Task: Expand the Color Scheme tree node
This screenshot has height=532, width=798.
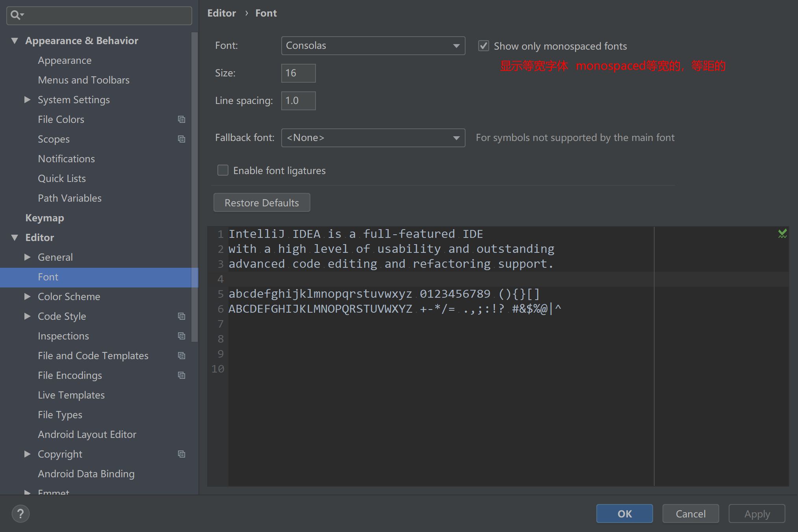Action: tap(27, 297)
